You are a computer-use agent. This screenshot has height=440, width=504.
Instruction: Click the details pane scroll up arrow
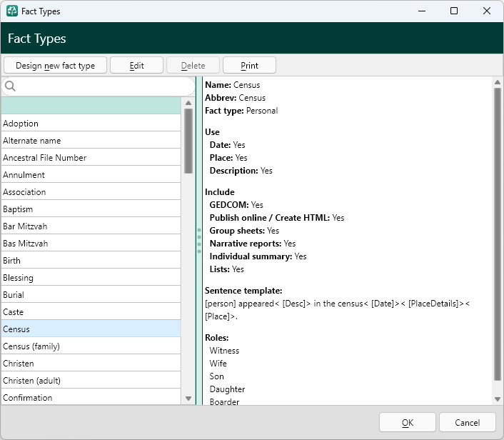pyautogui.click(x=498, y=82)
